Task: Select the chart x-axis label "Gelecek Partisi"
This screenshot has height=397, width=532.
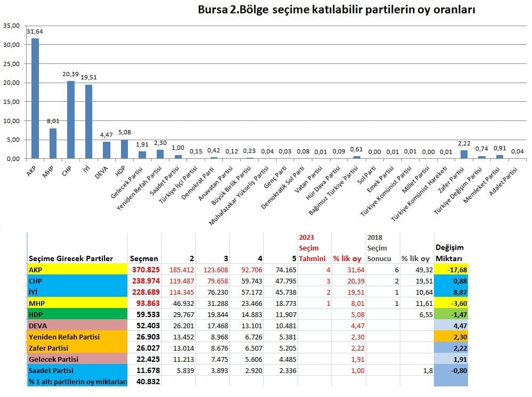Action: (x=126, y=182)
